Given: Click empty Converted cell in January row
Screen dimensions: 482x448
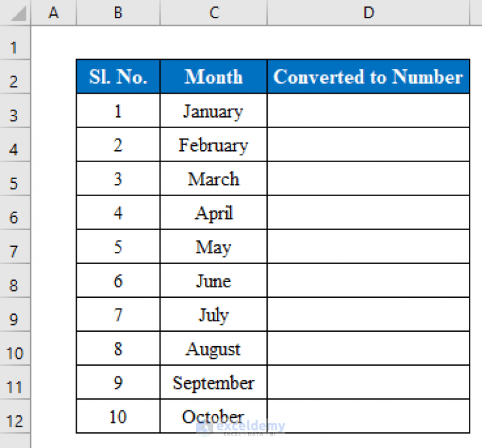Looking at the screenshot, I should tap(368, 111).
